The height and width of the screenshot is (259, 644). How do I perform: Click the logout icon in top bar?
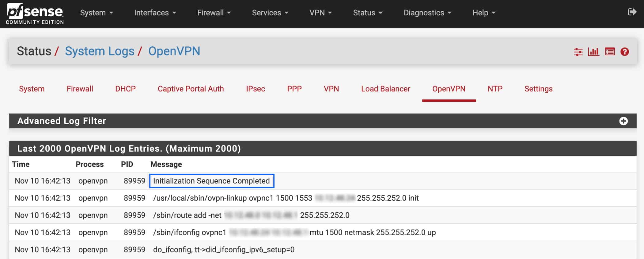tap(632, 12)
